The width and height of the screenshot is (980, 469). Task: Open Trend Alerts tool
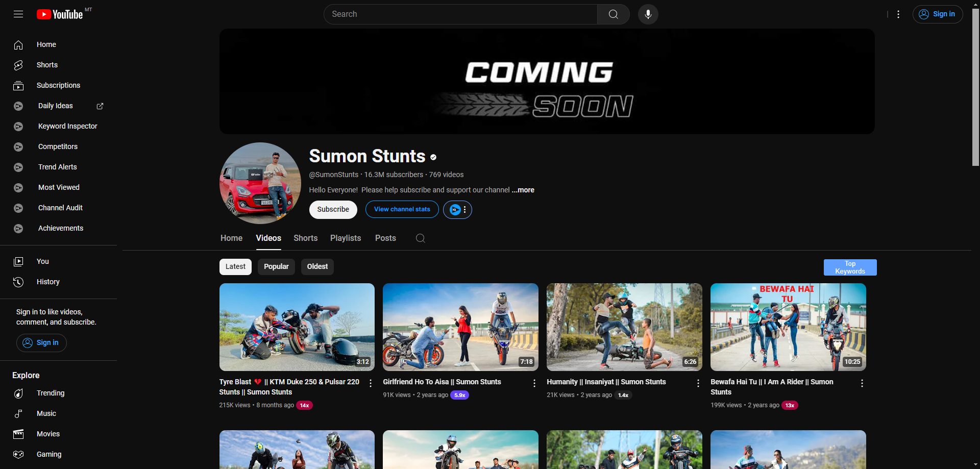pos(58,167)
